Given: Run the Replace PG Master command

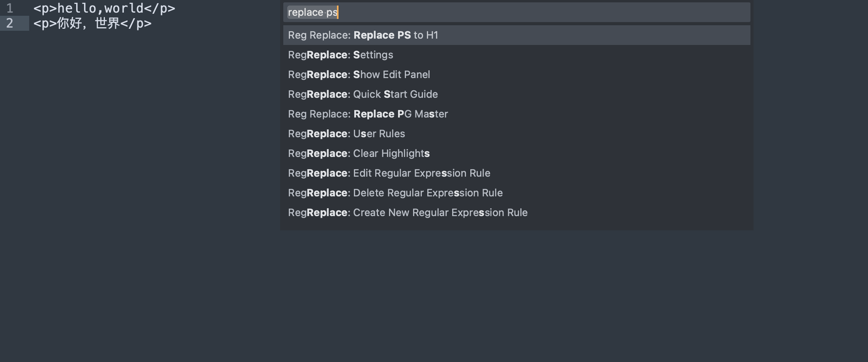Looking at the screenshot, I should [x=368, y=114].
